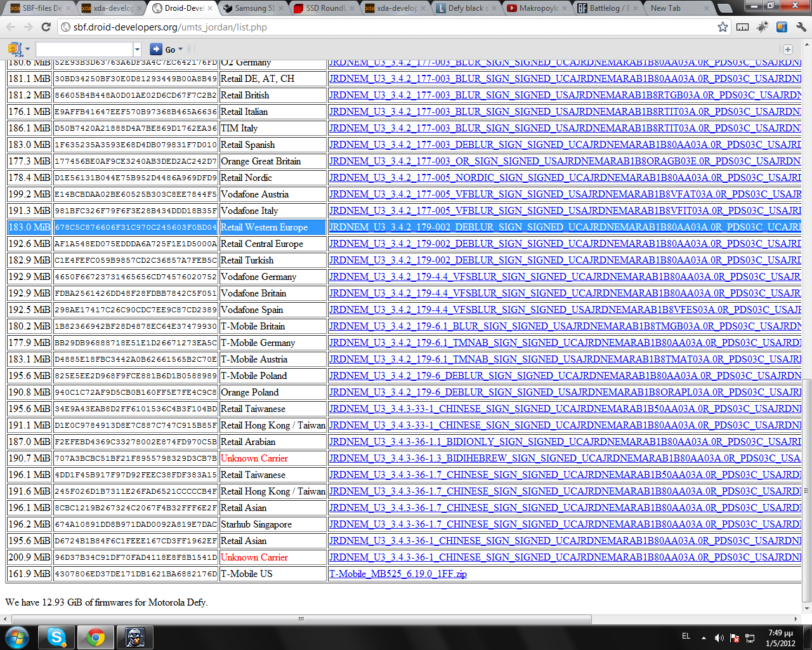812x650 pixels.
Task: Switch to the SSD Roundup tab
Action: 321,8
